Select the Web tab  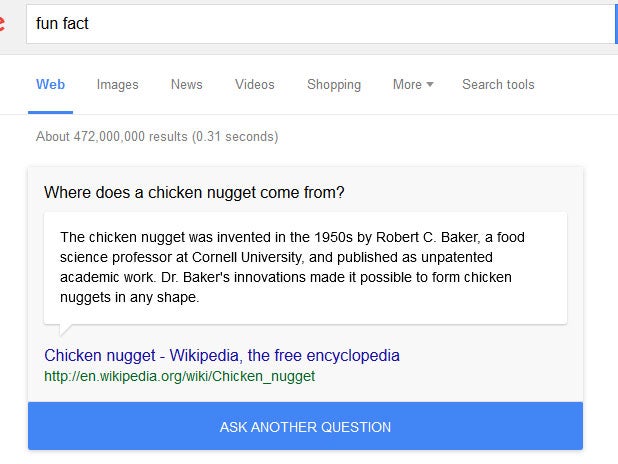click(50, 85)
